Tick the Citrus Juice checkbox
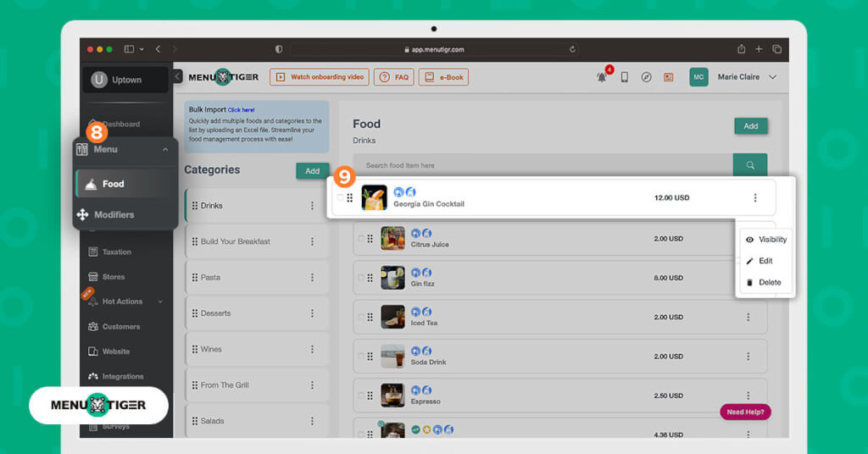Viewport: 868px width, 454px height. [x=361, y=239]
